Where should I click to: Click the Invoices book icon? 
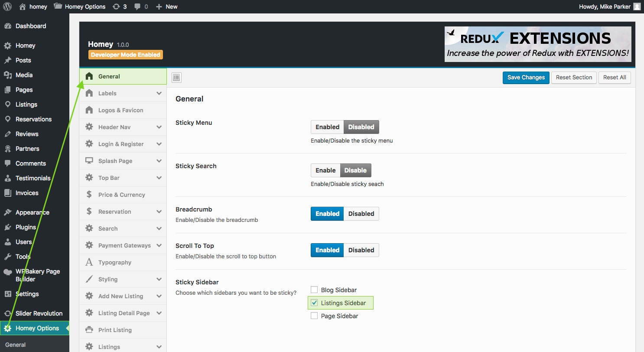(x=7, y=193)
